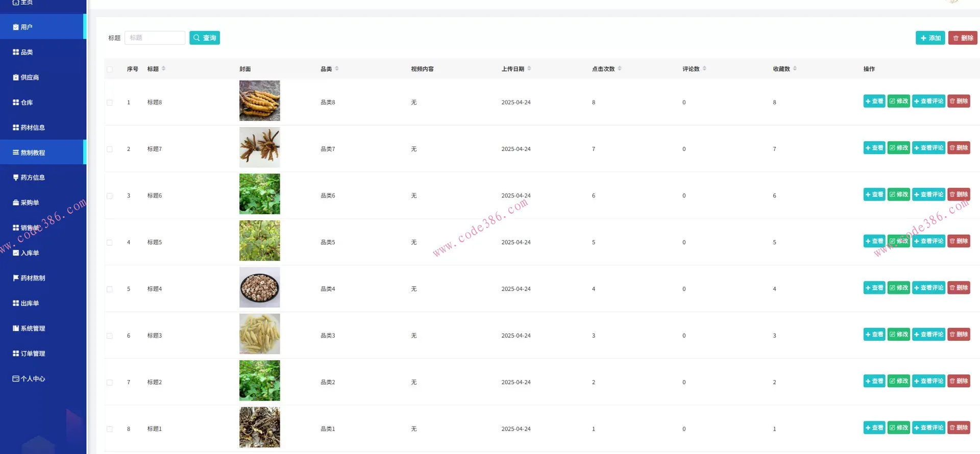
Task: Click 查看 for the 标题1 row
Action: (874, 428)
